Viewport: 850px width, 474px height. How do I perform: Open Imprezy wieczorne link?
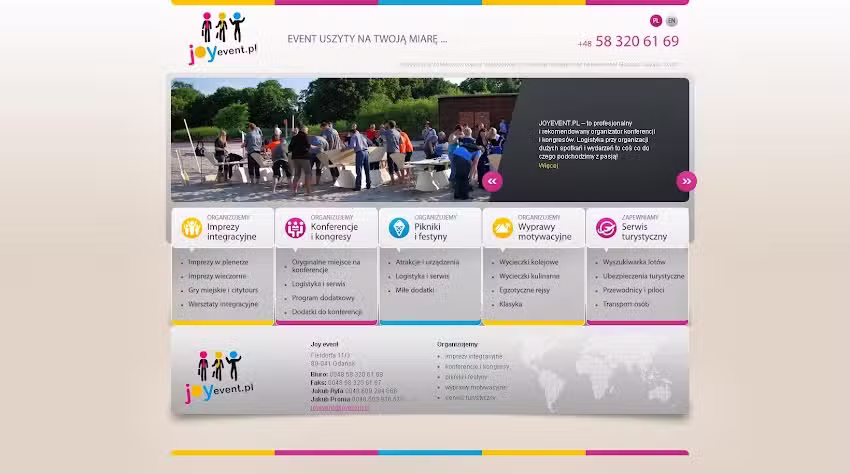coord(217,276)
